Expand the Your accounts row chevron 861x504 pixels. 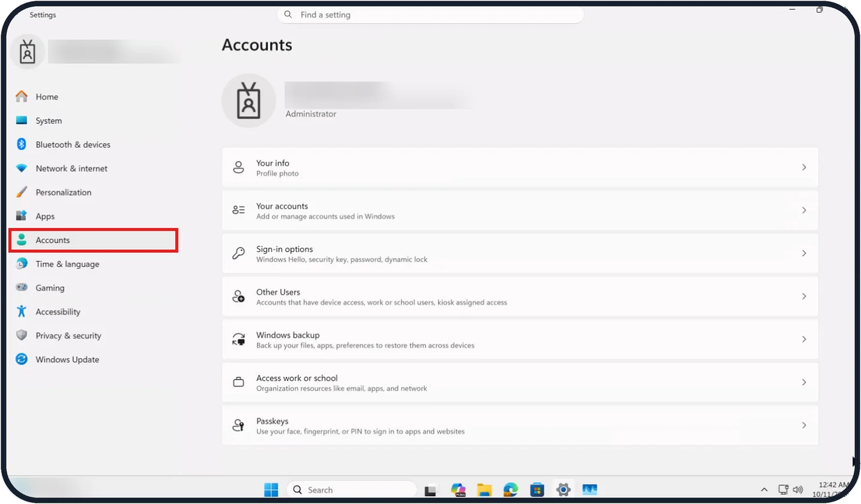coord(804,211)
